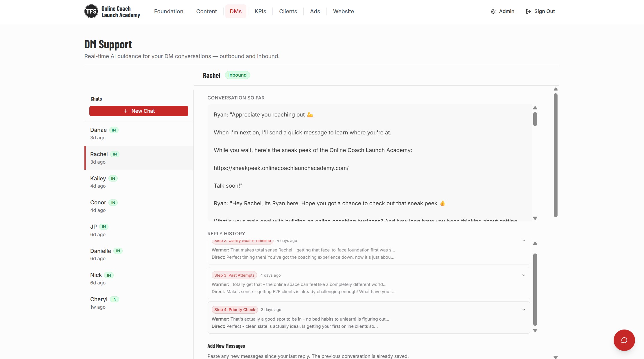The image size is (644, 359).
Task: Click the REPLY HISTORY label
Action: (x=226, y=234)
